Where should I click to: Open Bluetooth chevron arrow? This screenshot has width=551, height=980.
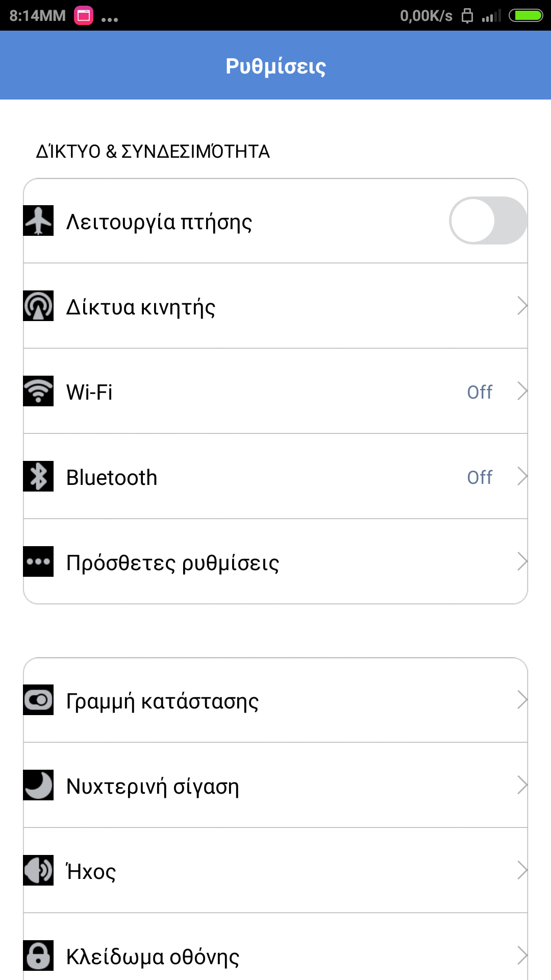tap(521, 476)
